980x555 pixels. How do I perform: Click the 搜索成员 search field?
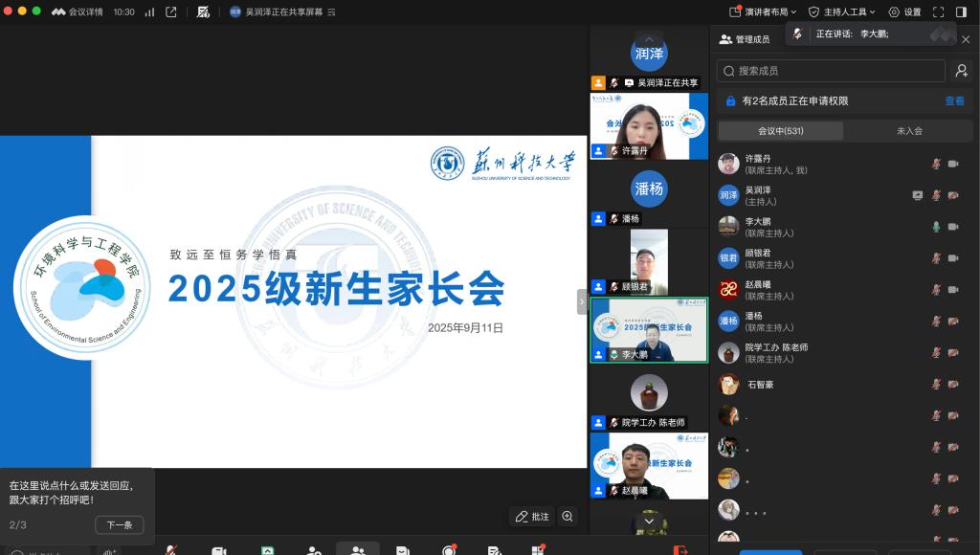pyautogui.click(x=831, y=71)
